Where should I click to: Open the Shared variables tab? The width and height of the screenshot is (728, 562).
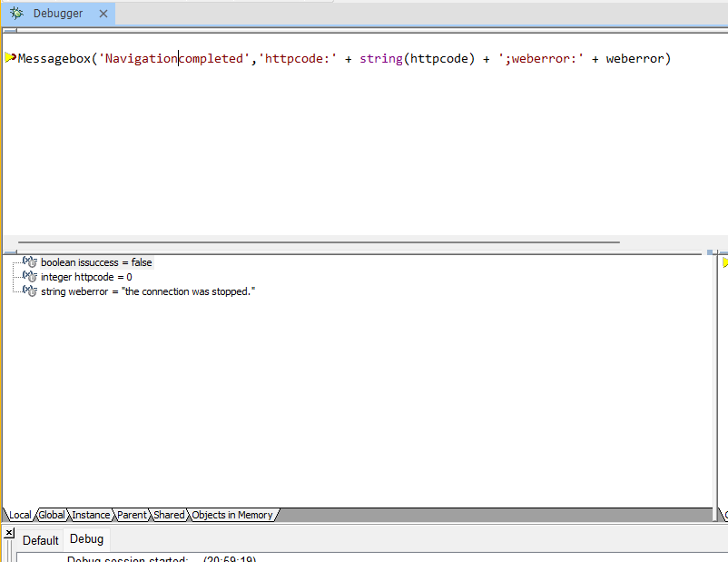(169, 515)
